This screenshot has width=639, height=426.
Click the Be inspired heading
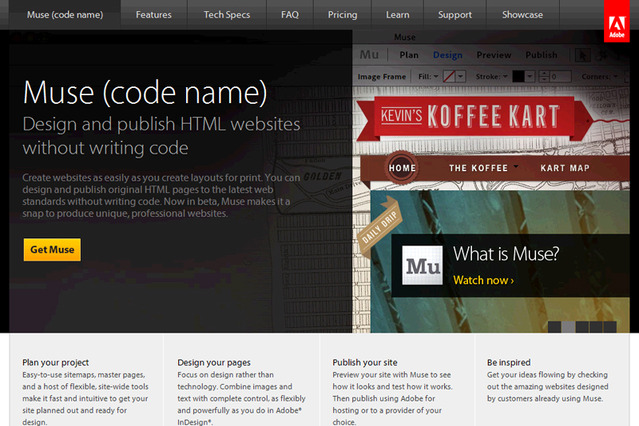[509, 362]
